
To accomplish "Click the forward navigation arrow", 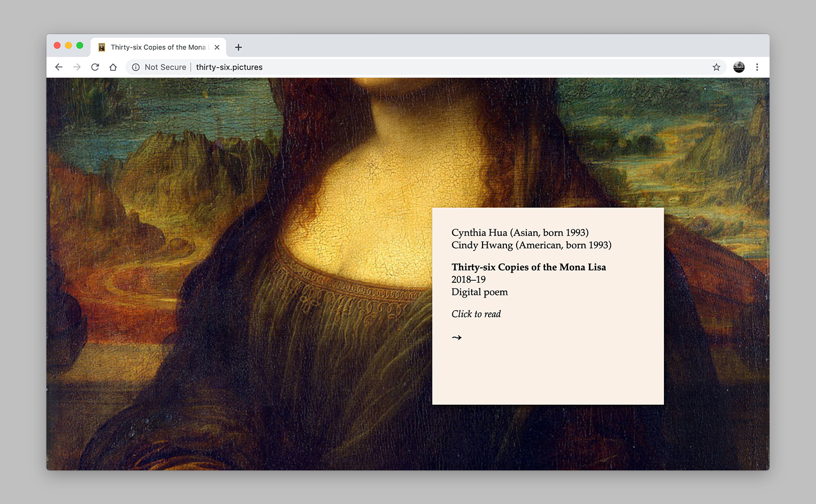I will [x=77, y=67].
